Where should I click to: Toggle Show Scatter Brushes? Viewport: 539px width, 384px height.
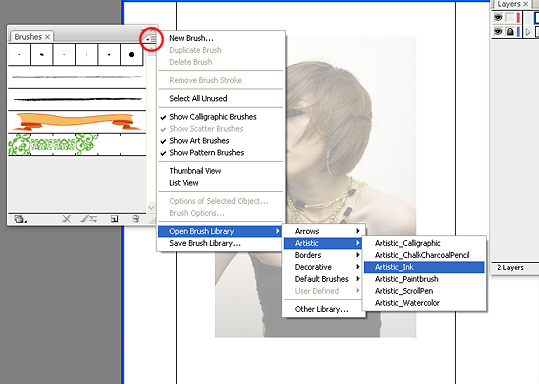221,129
